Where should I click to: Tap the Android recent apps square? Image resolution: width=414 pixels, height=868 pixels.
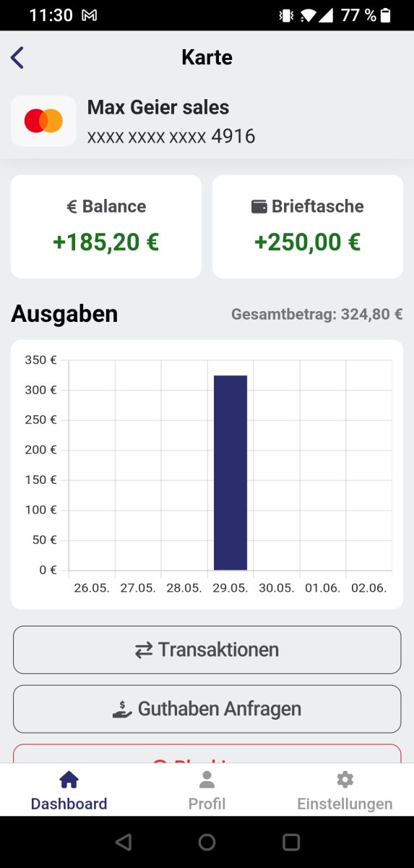291,842
